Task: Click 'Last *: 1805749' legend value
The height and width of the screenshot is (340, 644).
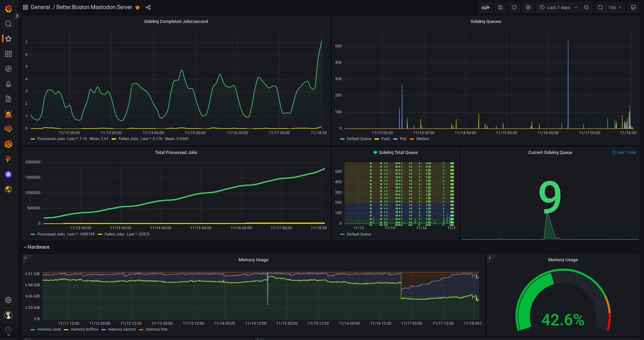Action: pos(81,234)
